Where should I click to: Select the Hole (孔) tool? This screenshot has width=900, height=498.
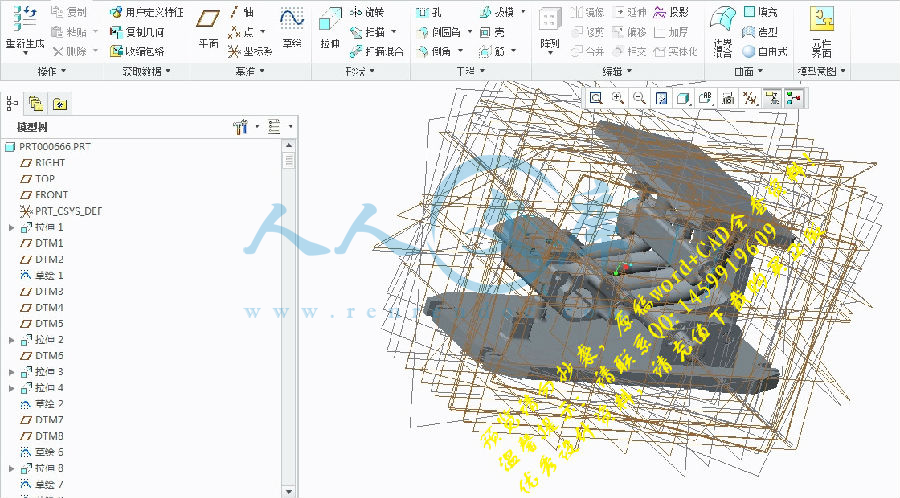click(429, 12)
